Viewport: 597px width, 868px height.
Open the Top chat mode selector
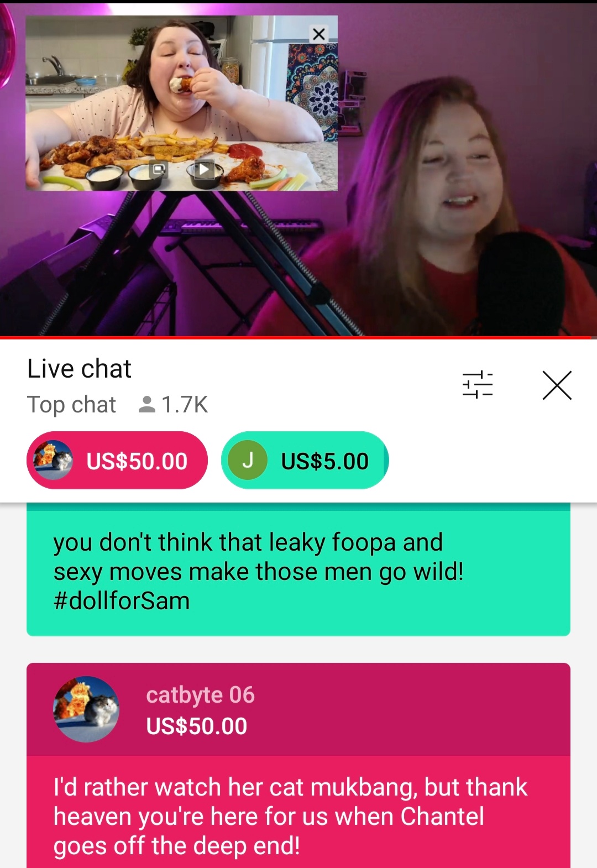(72, 405)
